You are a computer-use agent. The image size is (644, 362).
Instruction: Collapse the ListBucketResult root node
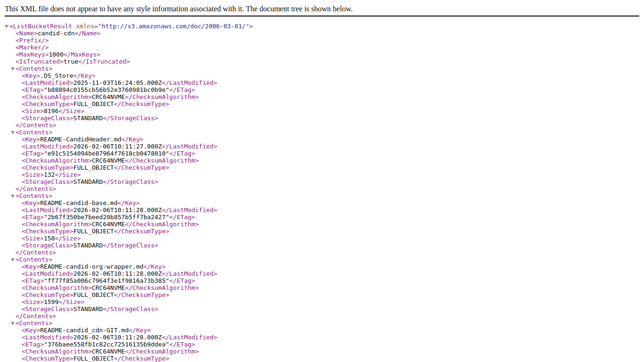click(x=7, y=26)
